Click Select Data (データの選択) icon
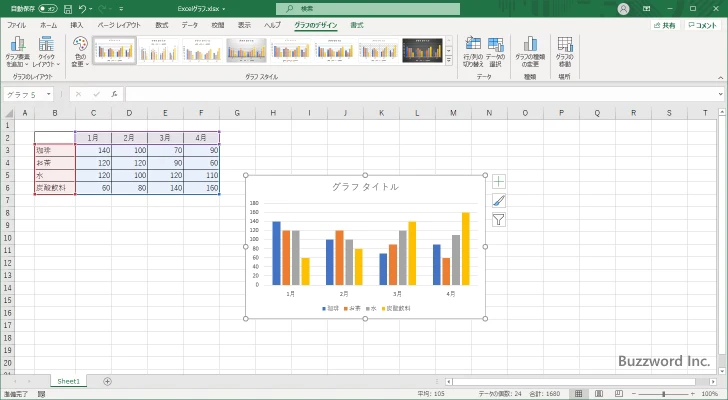 (495, 51)
